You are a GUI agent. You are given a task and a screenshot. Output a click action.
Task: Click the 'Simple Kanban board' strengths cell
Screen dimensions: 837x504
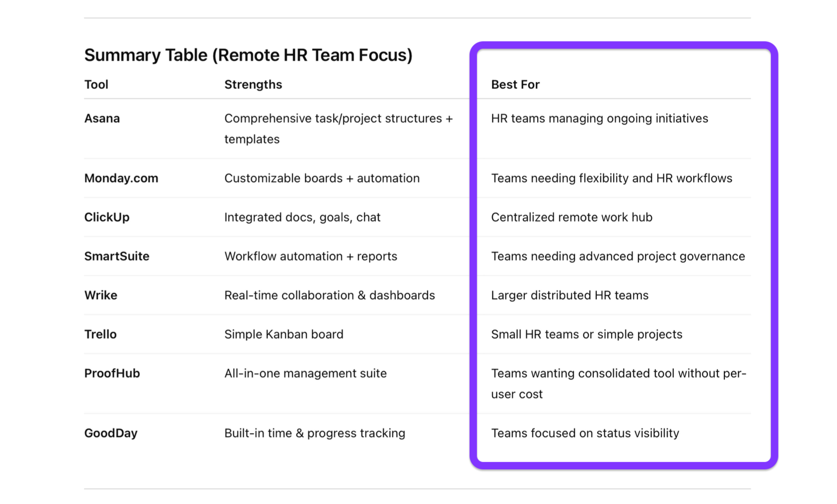[x=284, y=334]
